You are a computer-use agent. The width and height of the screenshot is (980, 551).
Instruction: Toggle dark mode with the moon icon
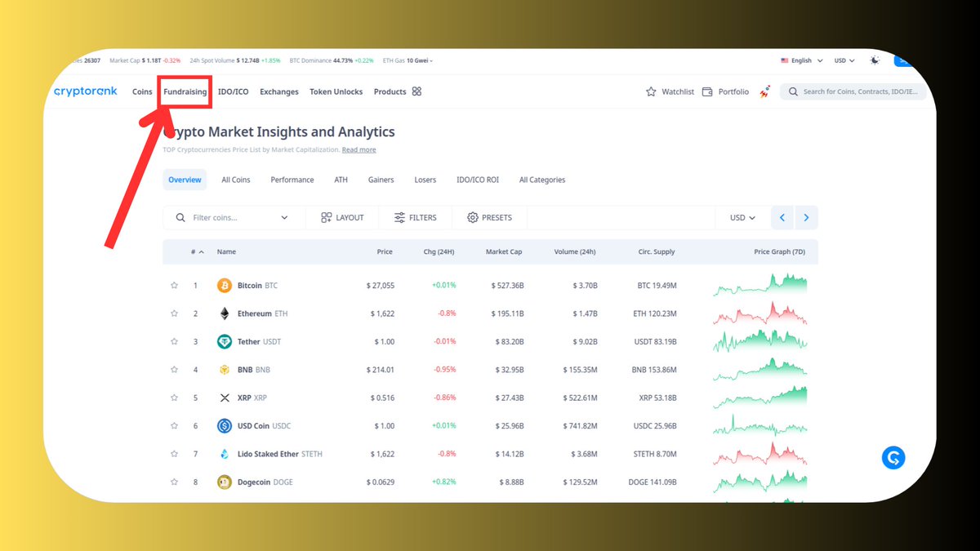pos(874,60)
